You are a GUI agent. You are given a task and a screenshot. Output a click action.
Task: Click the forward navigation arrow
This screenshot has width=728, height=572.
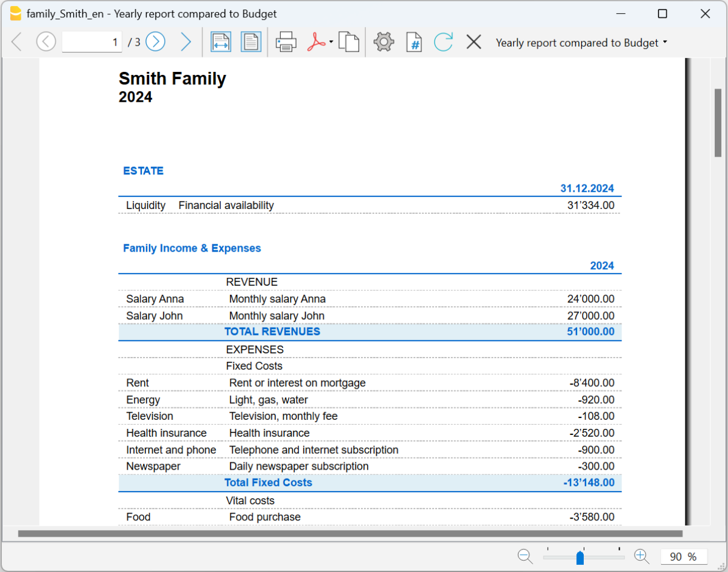(x=186, y=42)
